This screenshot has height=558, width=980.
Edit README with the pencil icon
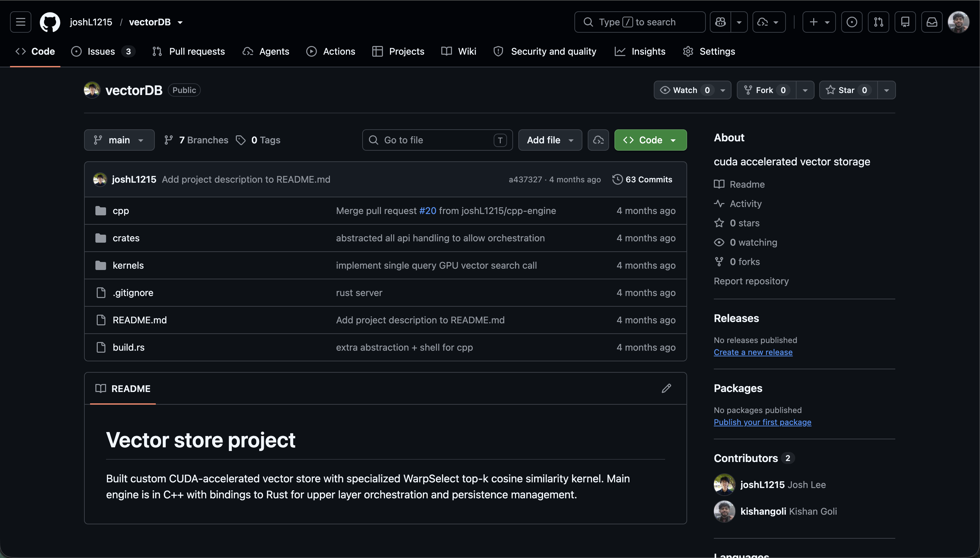coord(666,388)
